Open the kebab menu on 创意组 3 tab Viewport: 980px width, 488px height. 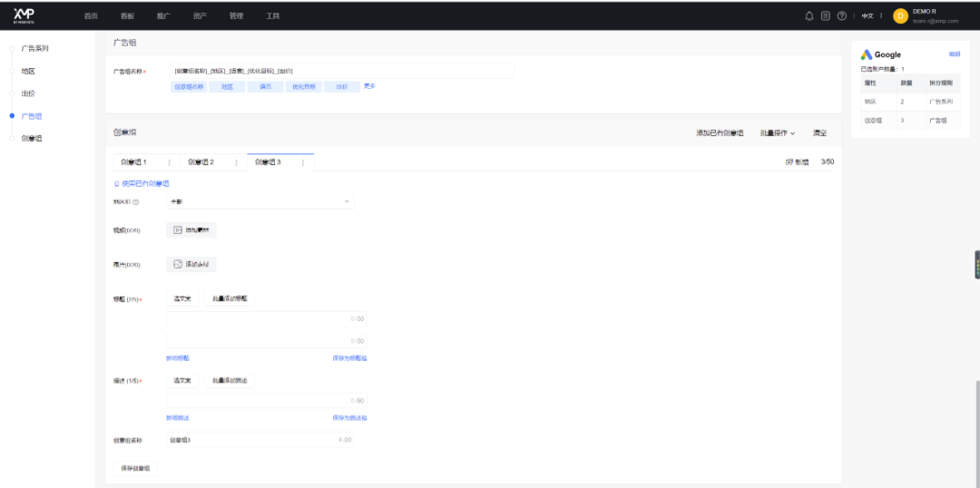pyautogui.click(x=303, y=162)
